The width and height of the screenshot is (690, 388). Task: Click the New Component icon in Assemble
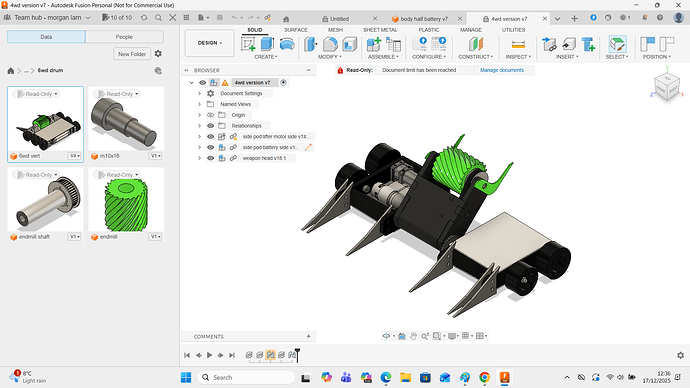[x=374, y=44]
